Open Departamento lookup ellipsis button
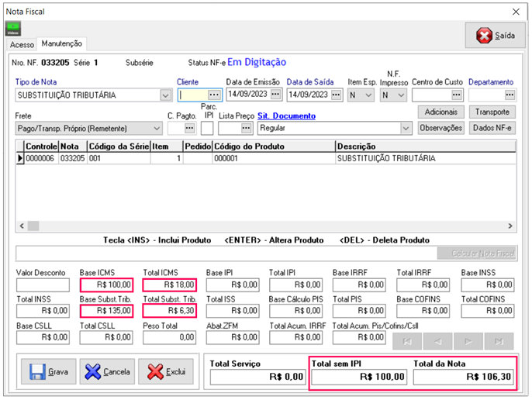This screenshot has width=532, height=400. click(510, 95)
